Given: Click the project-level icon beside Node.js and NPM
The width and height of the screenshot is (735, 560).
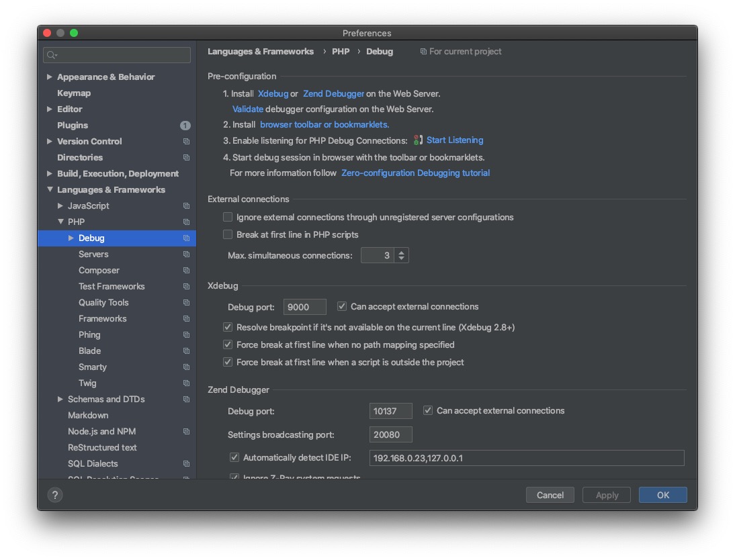Looking at the screenshot, I should [x=186, y=432].
